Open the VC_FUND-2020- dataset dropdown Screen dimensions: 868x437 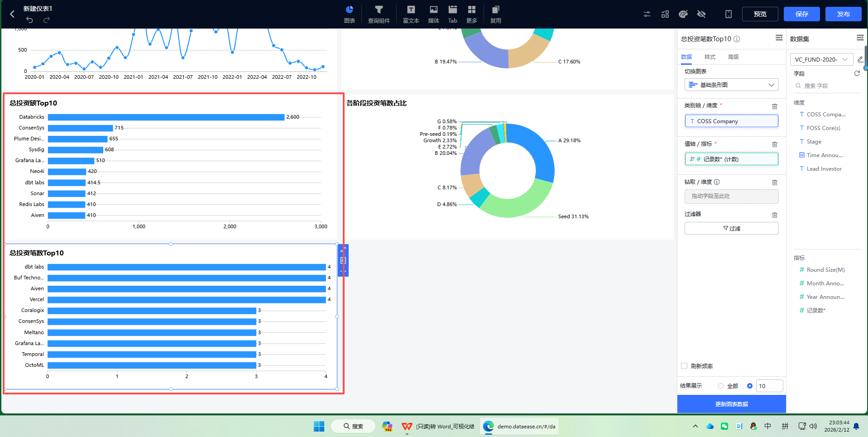coord(822,59)
